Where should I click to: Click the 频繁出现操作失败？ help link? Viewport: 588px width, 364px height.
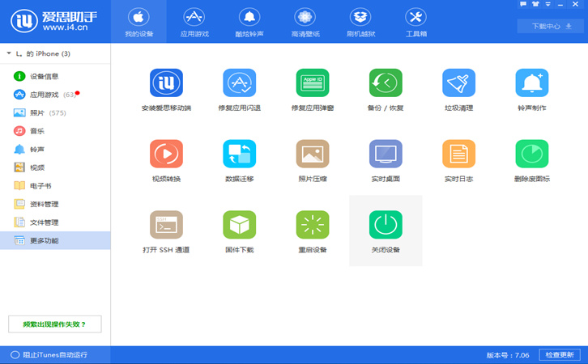point(55,324)
